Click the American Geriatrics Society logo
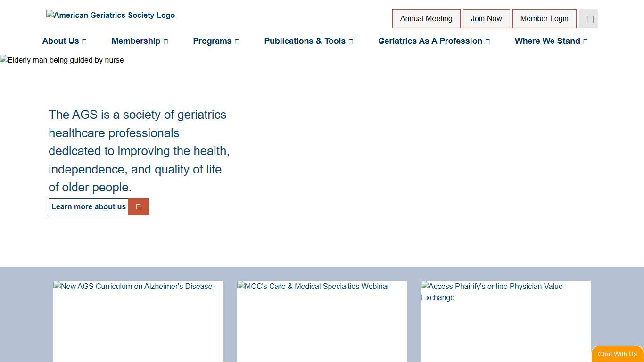The width and height of the screenshot is (644, 362). 110,15
